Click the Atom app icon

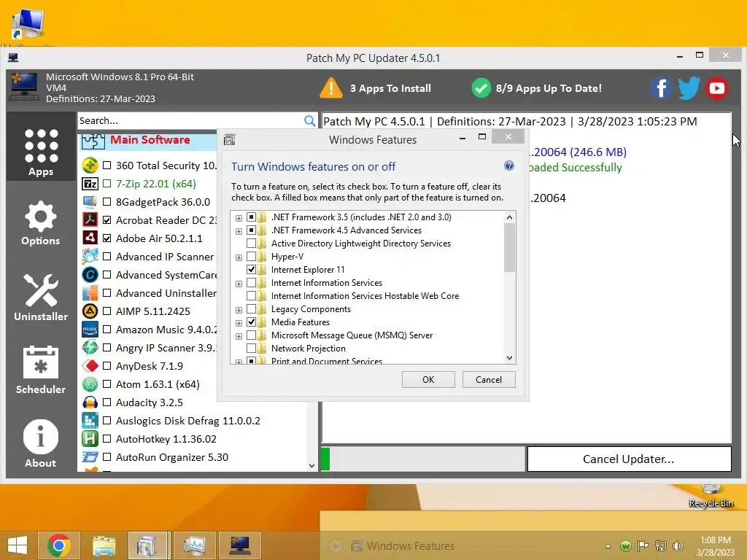pos(90,384)
